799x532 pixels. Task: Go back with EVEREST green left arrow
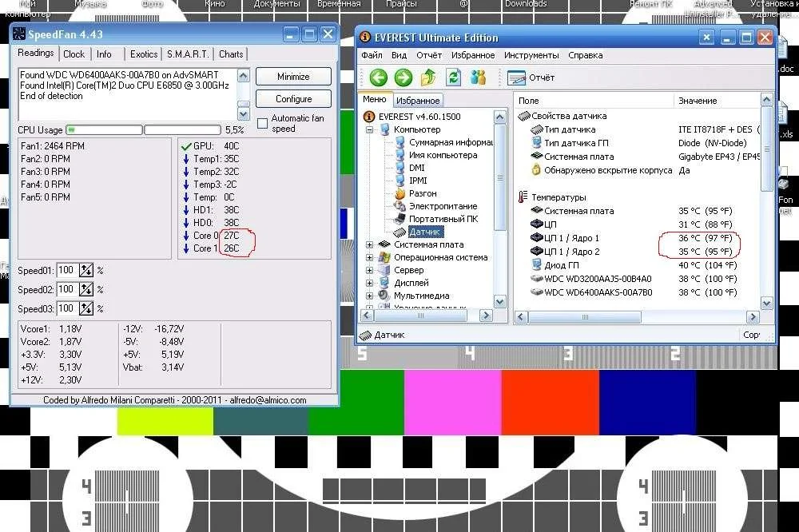pos(378,77)
